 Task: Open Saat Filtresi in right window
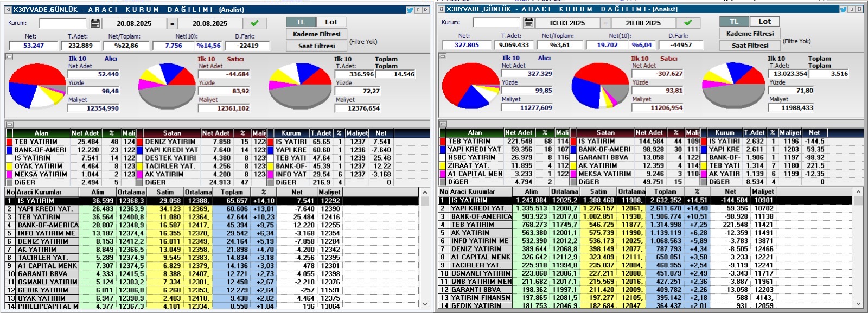click(750, 45)
